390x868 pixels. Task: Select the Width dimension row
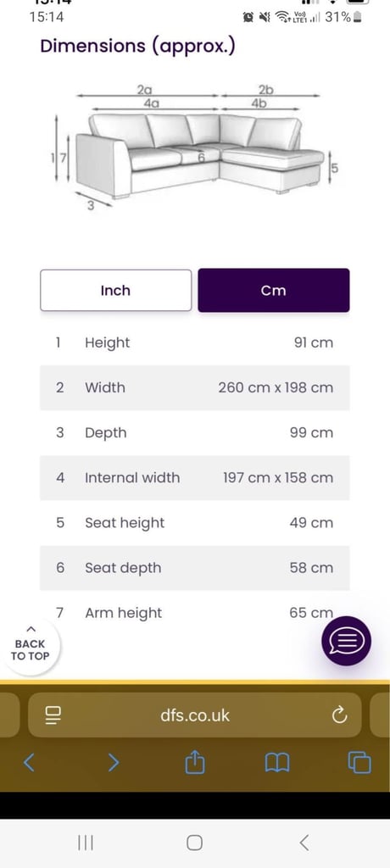195,387
